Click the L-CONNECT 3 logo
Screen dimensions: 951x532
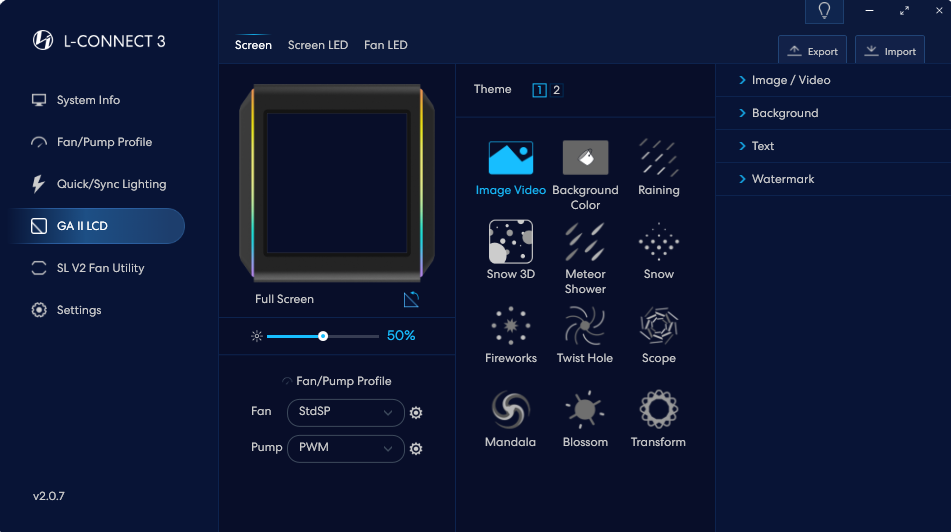(x=42, y=40)
